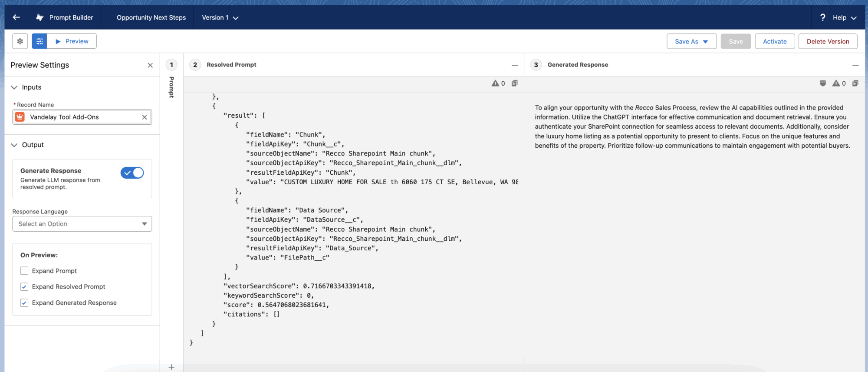Image resolution: width=868 pixels, height=372 pixels.
Task: Open the data masking shield icon
Action: (x=822, y=83)
